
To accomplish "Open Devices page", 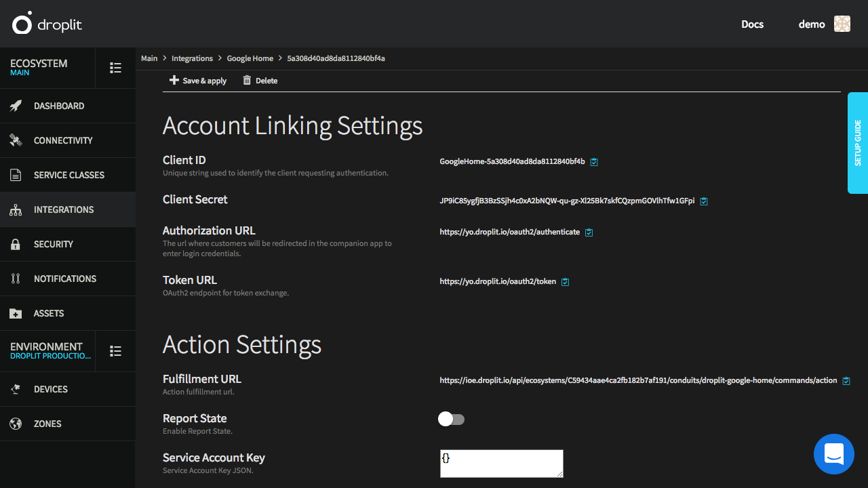I will click(68, 389).
